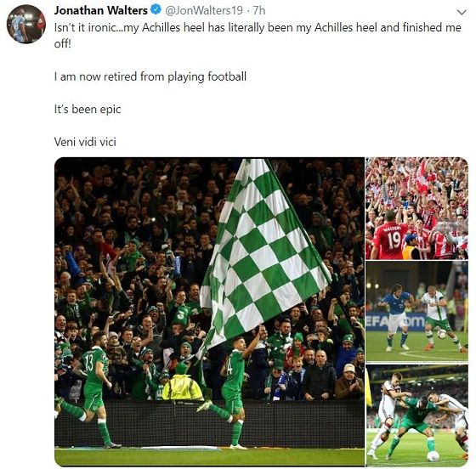Select the "I am now retired" line
The width and height of the screenshot is (476, 469).
coord(150,76)
